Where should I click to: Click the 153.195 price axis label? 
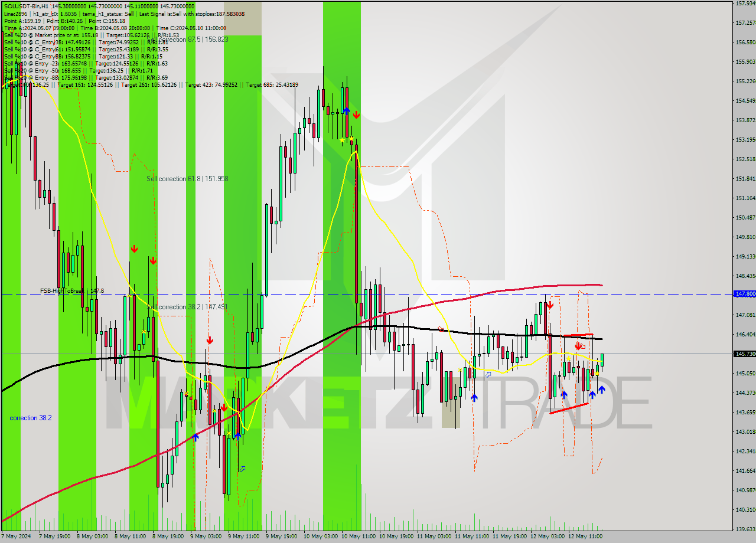pos(746,139)
